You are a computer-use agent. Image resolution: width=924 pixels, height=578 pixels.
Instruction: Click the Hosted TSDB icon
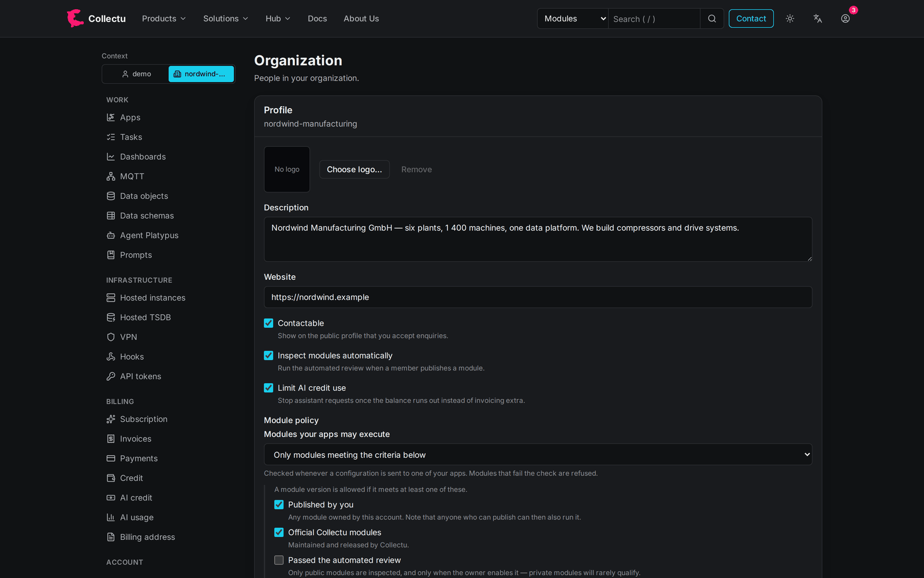pos(111,317)
